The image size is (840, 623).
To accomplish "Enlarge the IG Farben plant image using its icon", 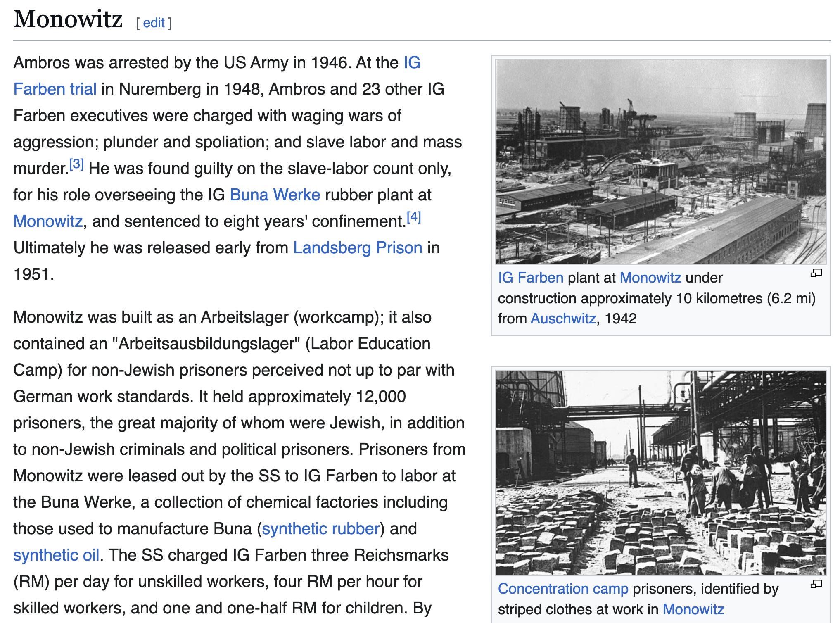I will 816,273.
